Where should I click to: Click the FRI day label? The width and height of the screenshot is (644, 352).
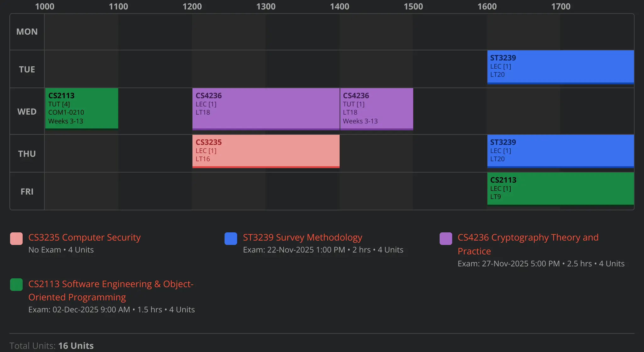[27, 191]
